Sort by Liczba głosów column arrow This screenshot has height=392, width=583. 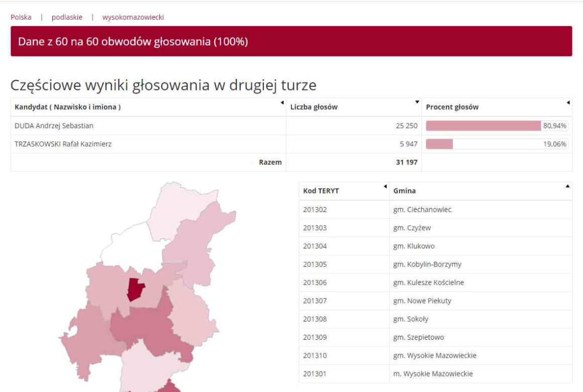417,103
